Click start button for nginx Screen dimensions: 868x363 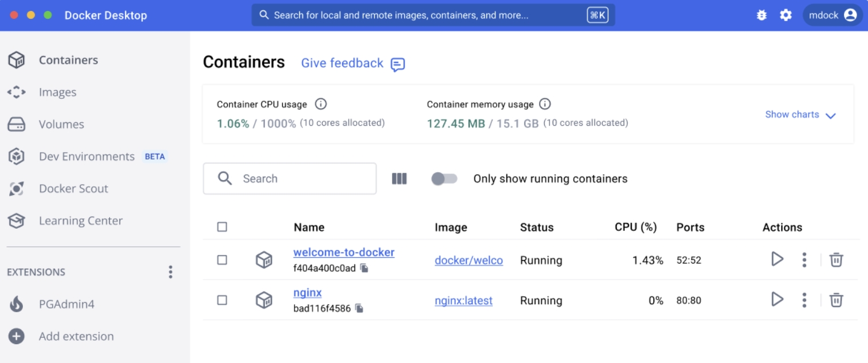click(777, 299)
